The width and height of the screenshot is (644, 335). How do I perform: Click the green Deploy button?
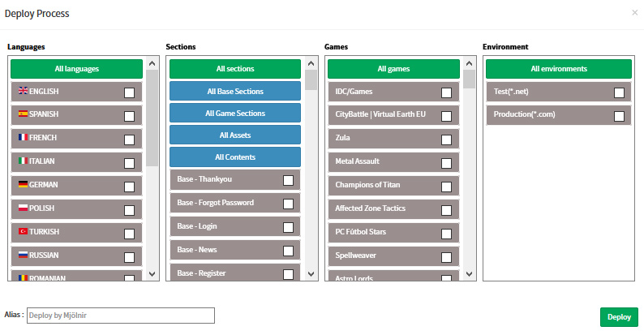[619, 317]
